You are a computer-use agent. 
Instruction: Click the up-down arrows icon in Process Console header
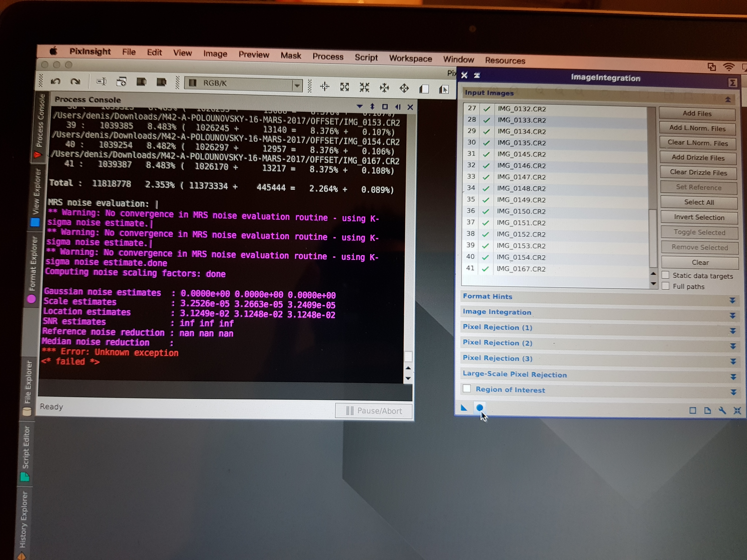point(372,107)
